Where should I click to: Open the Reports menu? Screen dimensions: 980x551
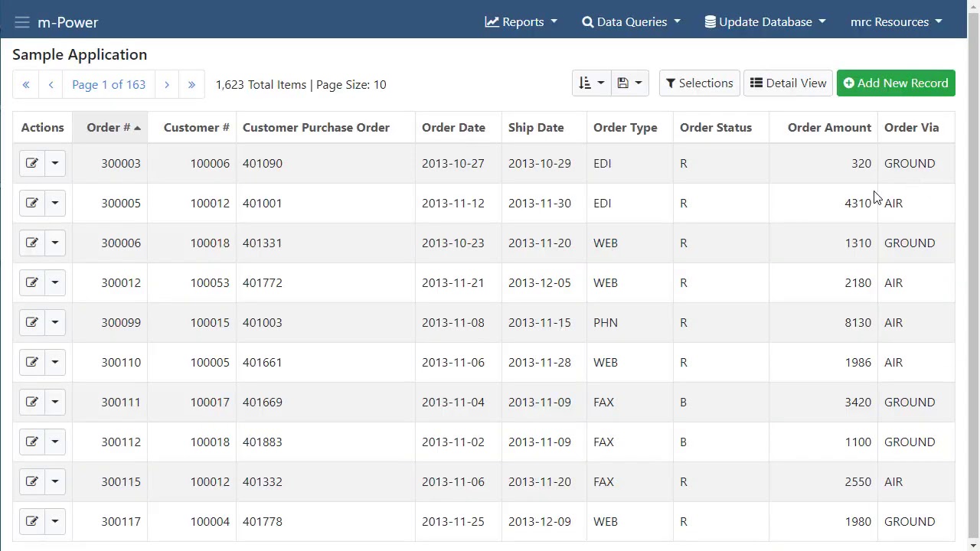[521, 22]
